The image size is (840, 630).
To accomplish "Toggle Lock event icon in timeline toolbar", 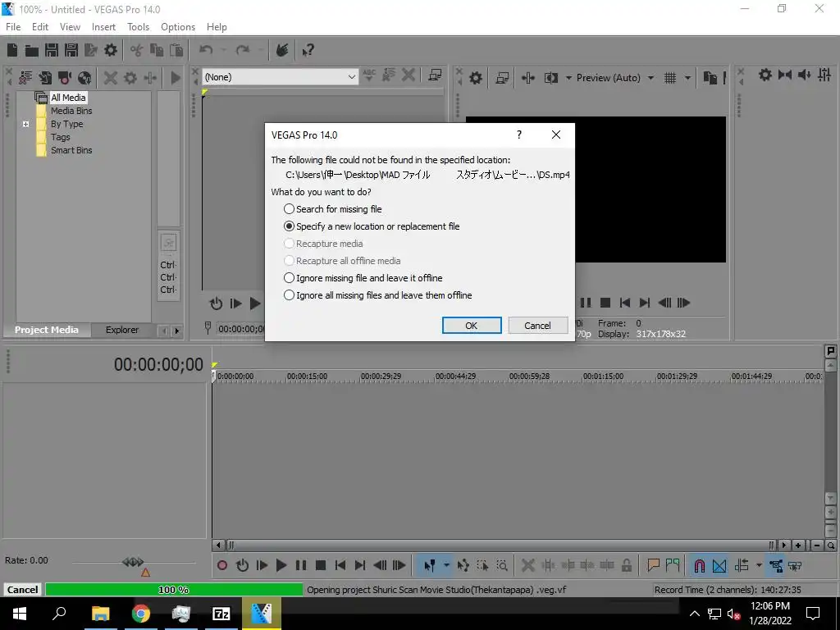I will [626, 565].
